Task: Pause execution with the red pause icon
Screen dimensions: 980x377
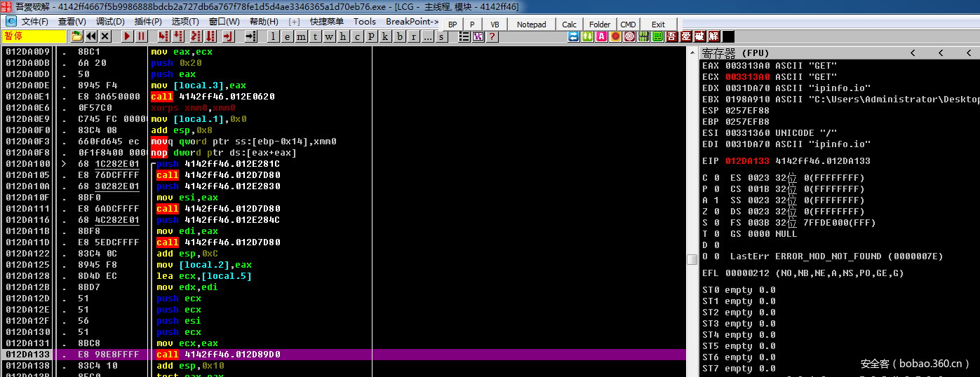Action: (x=142, y=36)
